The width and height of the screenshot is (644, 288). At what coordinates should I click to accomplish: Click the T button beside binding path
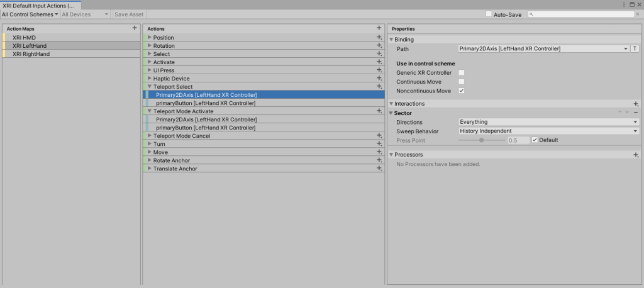pos(635,49)
